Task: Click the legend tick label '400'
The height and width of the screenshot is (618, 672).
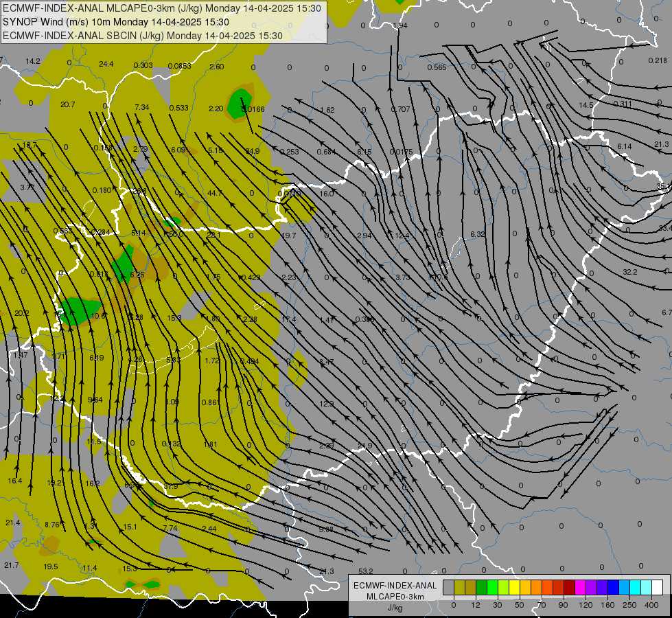Action: tap(651, 605)
